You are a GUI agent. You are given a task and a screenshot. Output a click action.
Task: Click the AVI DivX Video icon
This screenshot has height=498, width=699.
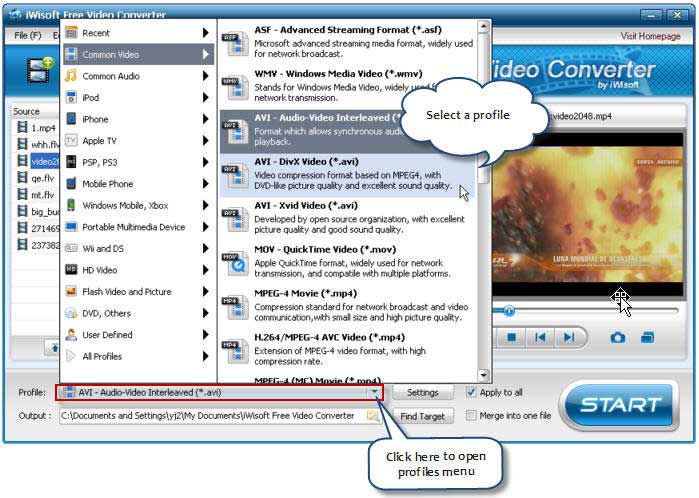[x=235, y=175]
